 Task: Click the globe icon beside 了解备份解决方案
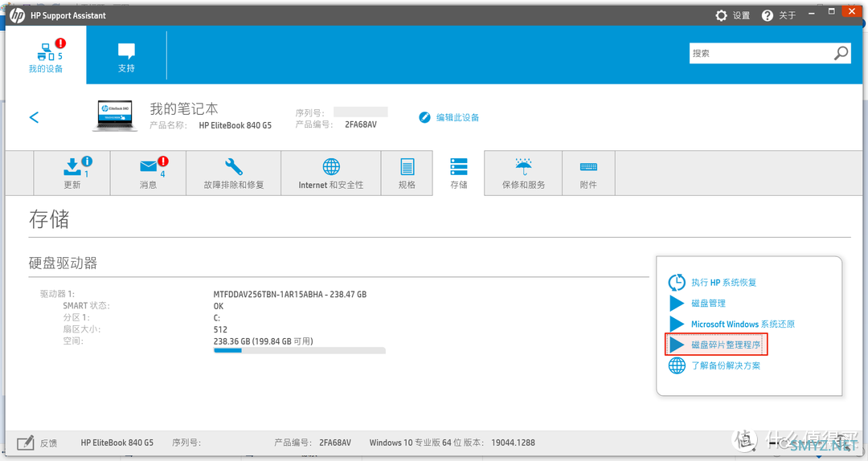click(677, 365)
